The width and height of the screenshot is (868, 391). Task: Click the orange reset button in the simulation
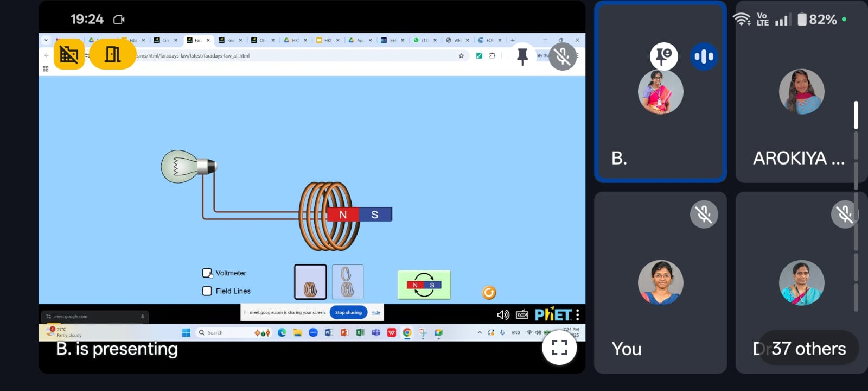[489, 293]
